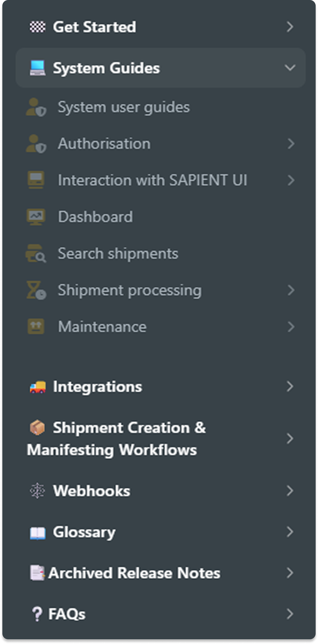Viewport: 318px width, 644px height.
Task: Collapse System Guides using its down chevron
Action: 290,68
